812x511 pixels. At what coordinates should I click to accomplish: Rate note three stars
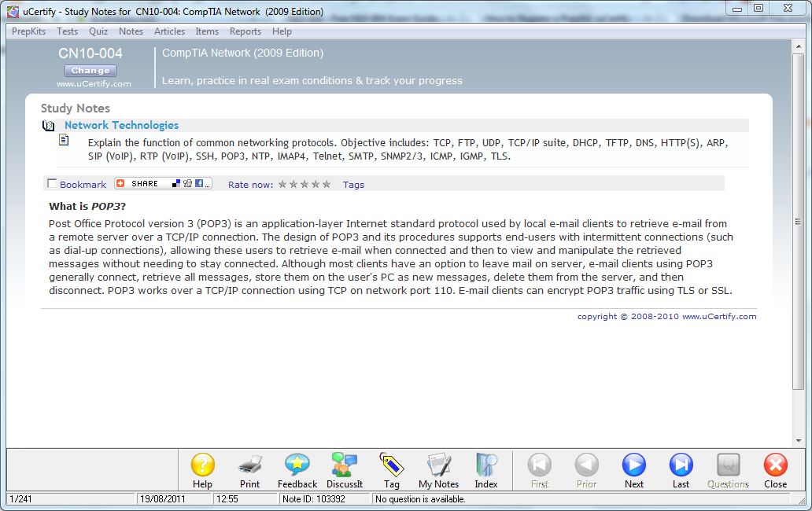(304, 184)
